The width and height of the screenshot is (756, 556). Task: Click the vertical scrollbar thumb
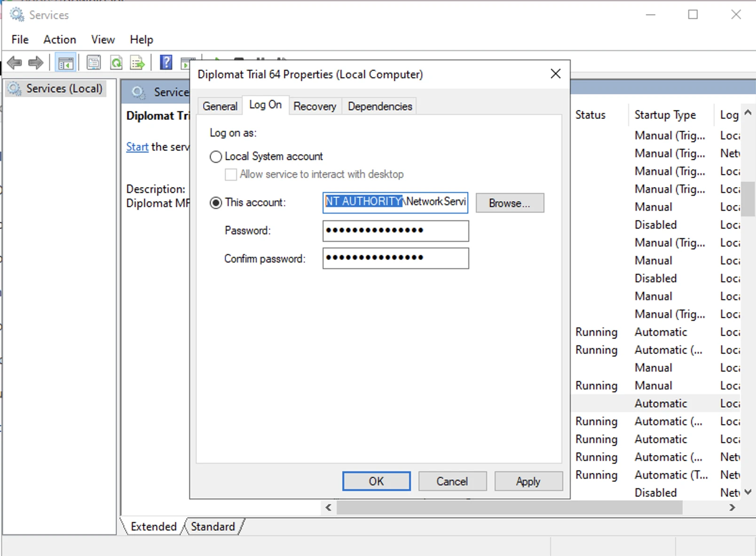(x=748, y=199)
